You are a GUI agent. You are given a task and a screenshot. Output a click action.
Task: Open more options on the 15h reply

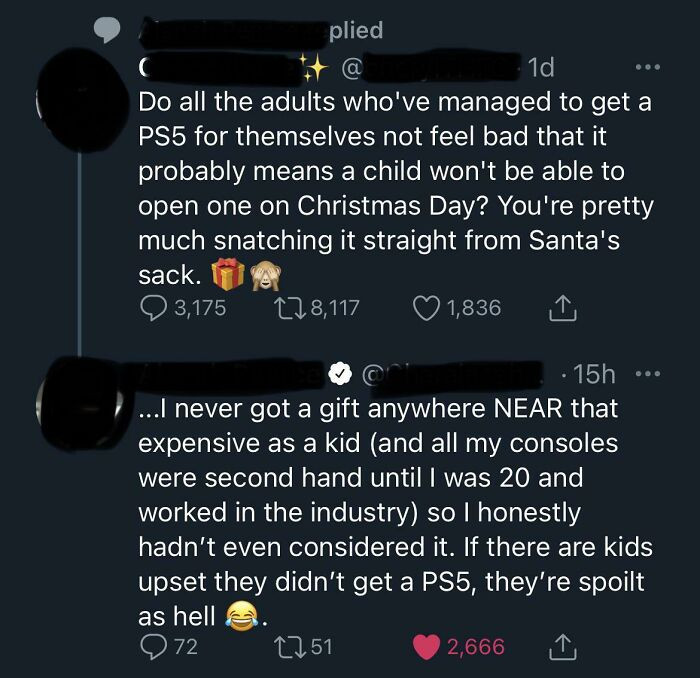[x=648, y=373]
